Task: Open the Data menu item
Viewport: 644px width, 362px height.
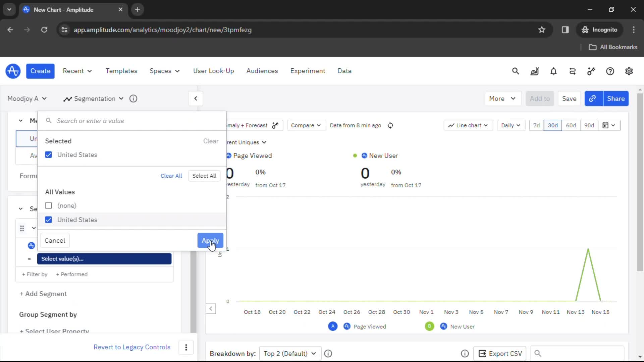Action: (x=344, y=71)
